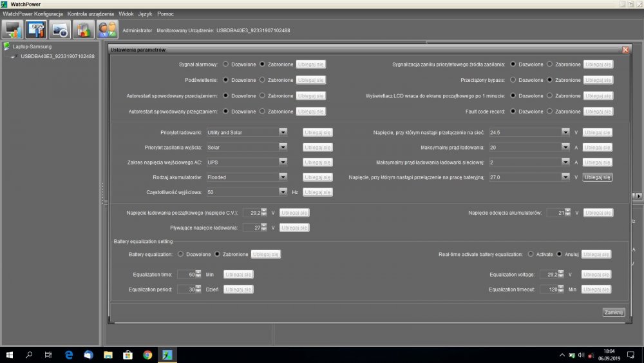Open the Rodzaj akumulatorów dropdown
Image resolution: width=644 pixels, height=363 pixels.
pyautogui.click(x=283, y=177)
